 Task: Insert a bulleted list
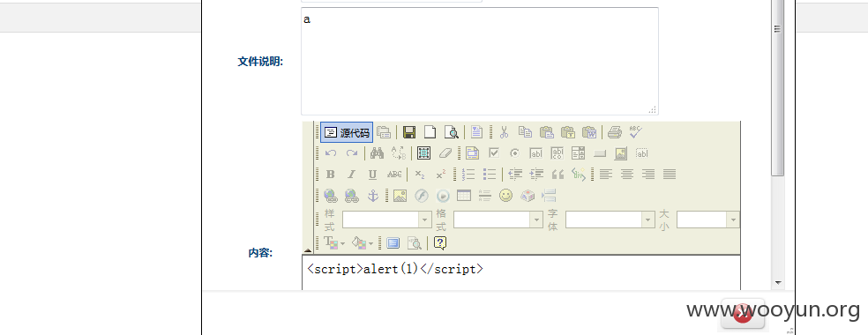490,175
